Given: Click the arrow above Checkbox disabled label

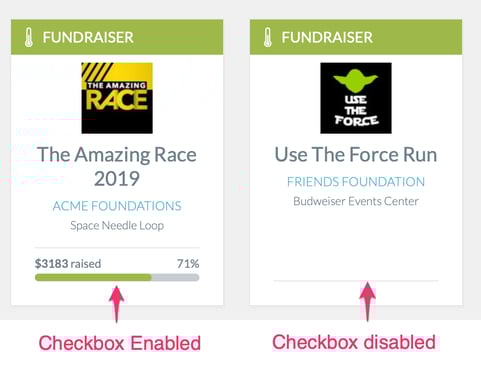Looking at the screenshot, I should click(x=367, y=301).
